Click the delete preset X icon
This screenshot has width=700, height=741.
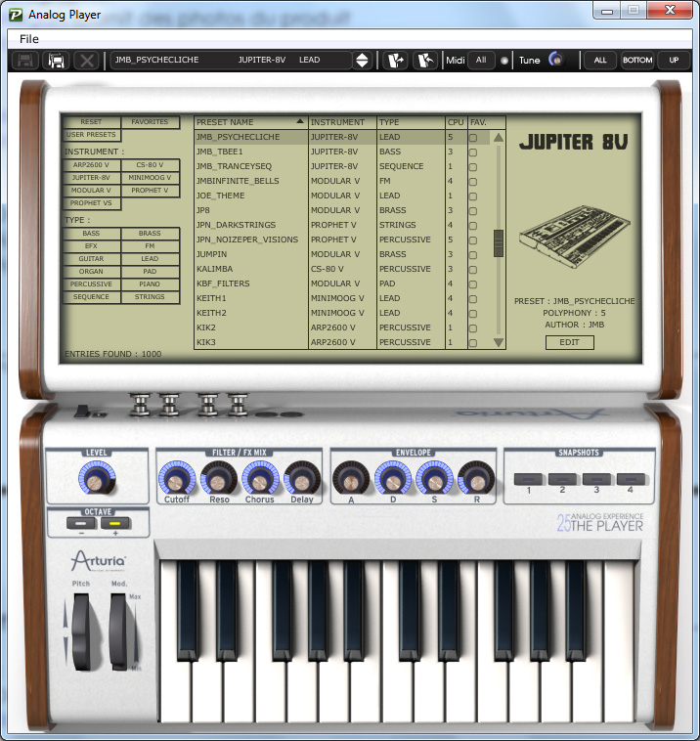tap(86, 61)
